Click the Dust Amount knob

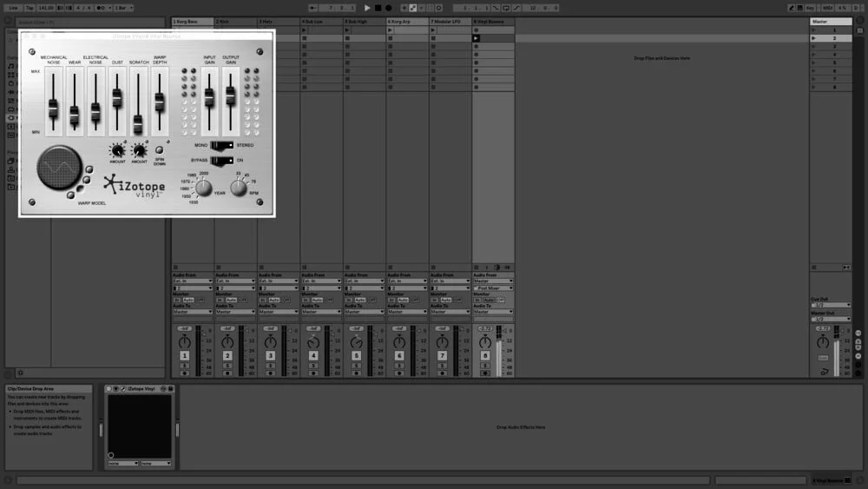tap(117, 150)
